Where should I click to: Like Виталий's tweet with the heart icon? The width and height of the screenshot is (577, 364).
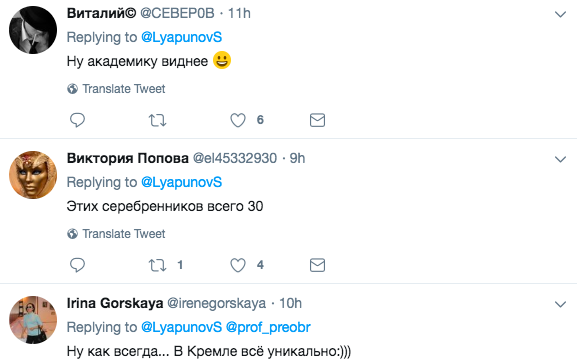(x=238, y=120)
